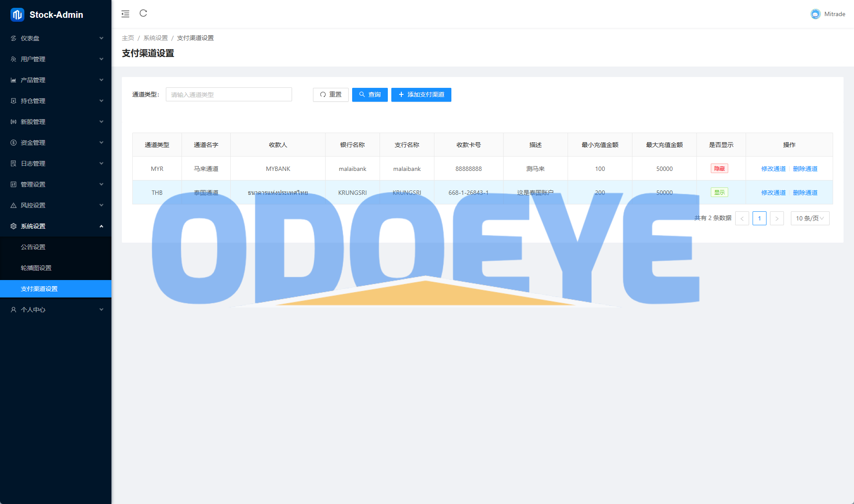Toggle the 显示 status tag for THB
Screen dimensions: 854x504
coord(719,193)
